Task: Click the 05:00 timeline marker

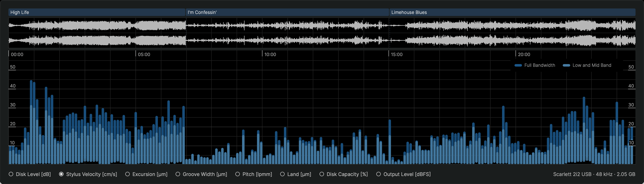Action: click(x=144, y=54)
